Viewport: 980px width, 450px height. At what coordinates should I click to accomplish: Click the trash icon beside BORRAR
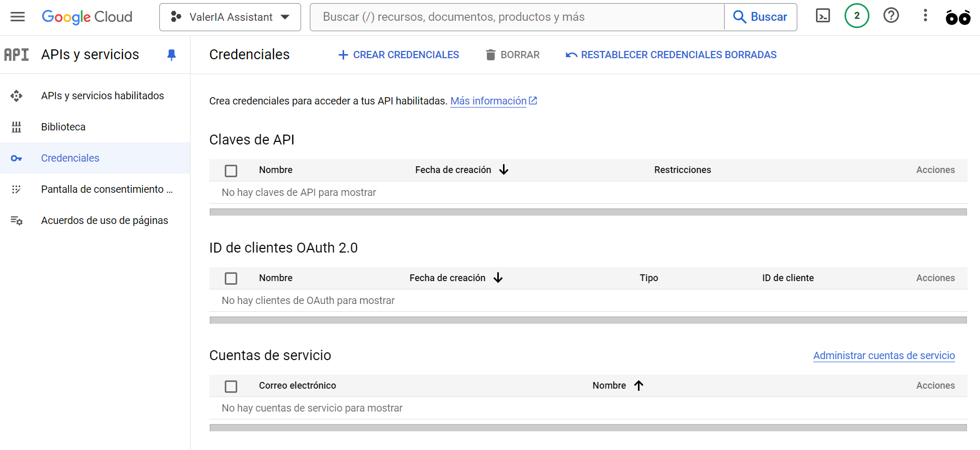click(x=491, y=55)
